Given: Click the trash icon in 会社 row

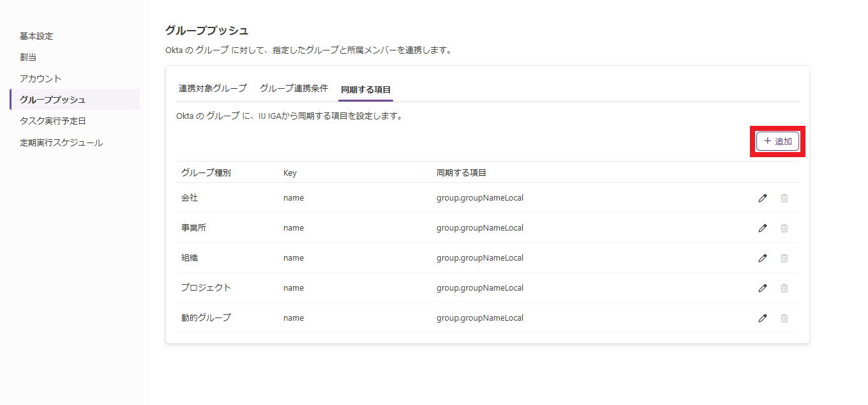Looking at the screenshot, I should tap(784, 198).
